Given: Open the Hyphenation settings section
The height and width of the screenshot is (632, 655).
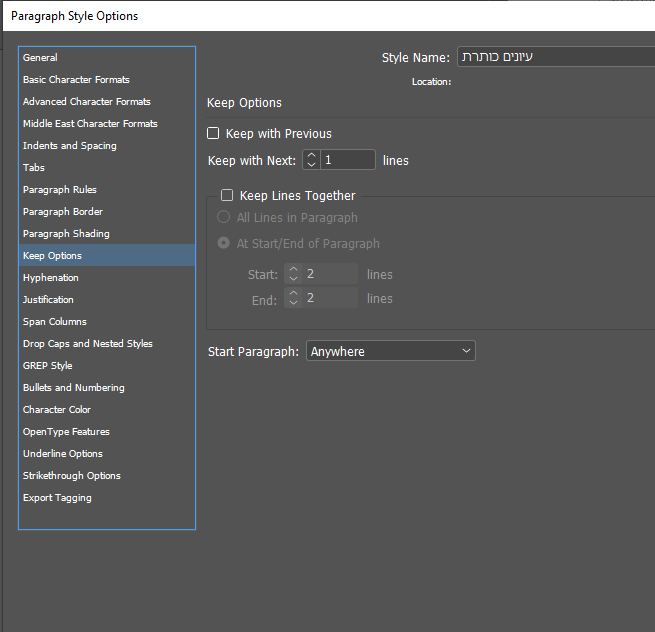Looking at the screenshot, I should pos(51,278).
